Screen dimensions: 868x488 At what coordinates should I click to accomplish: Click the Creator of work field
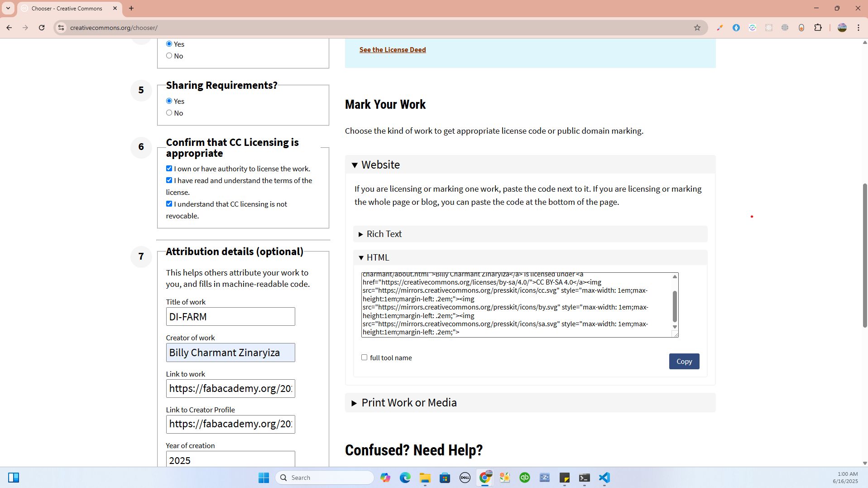(230, 353)
